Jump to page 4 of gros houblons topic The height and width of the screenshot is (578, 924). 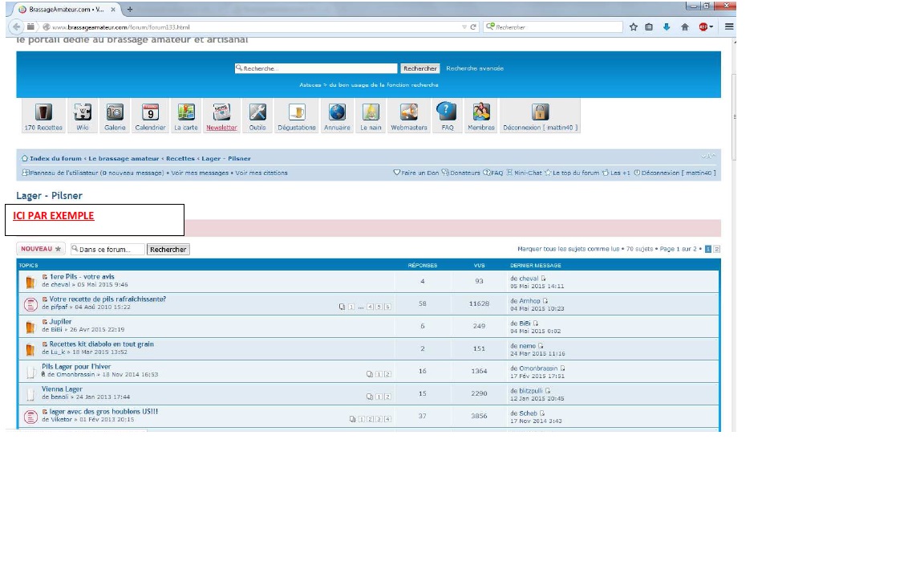point(387,419)
